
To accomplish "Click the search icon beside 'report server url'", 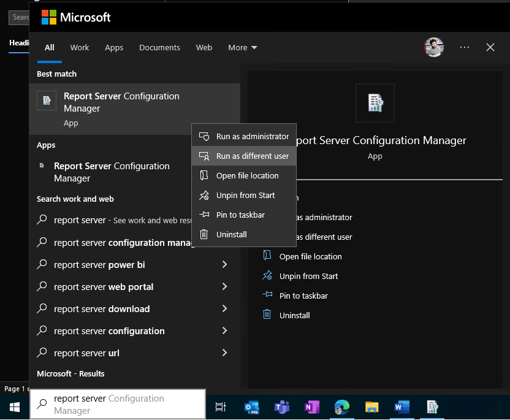I will click(x=42, y=353).
